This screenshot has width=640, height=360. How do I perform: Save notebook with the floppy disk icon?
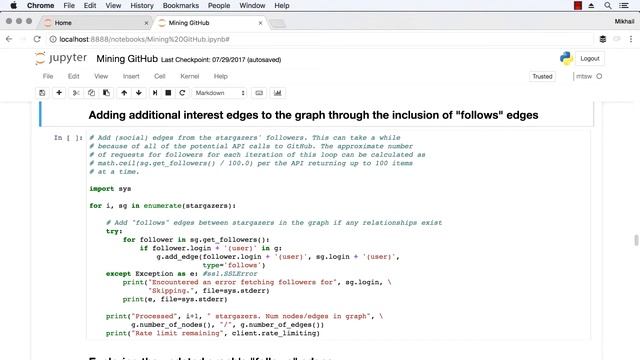(42, 93)
